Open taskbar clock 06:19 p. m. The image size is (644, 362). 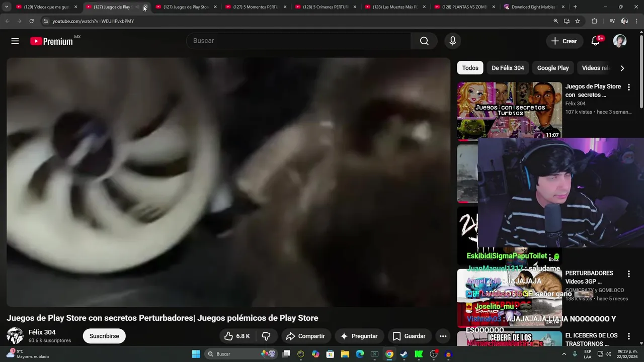click(x=628, y=354)
